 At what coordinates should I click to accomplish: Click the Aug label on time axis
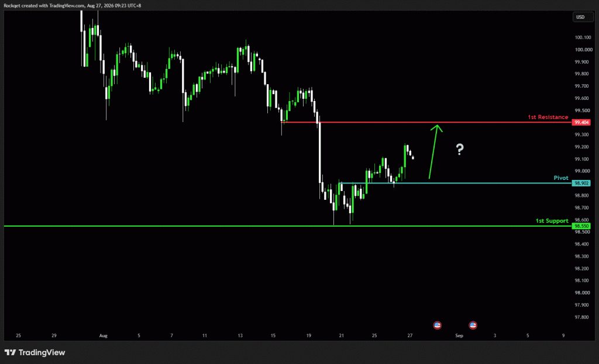tap(103, 336)
